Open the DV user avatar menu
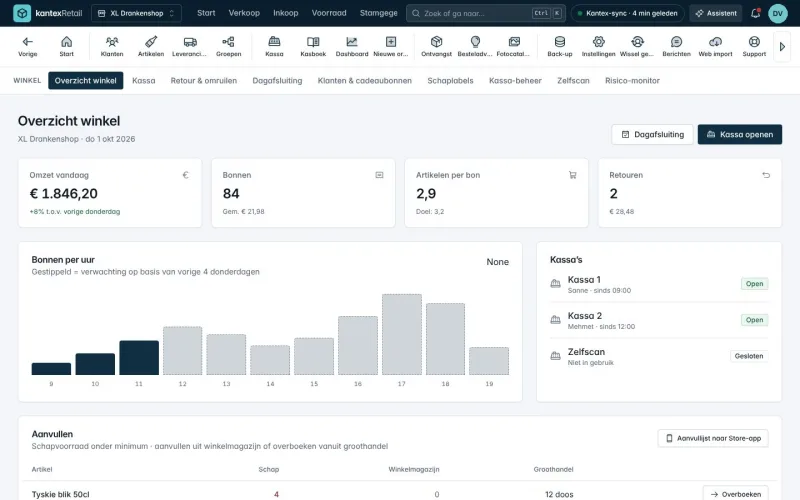 click(x=778, y=13)
